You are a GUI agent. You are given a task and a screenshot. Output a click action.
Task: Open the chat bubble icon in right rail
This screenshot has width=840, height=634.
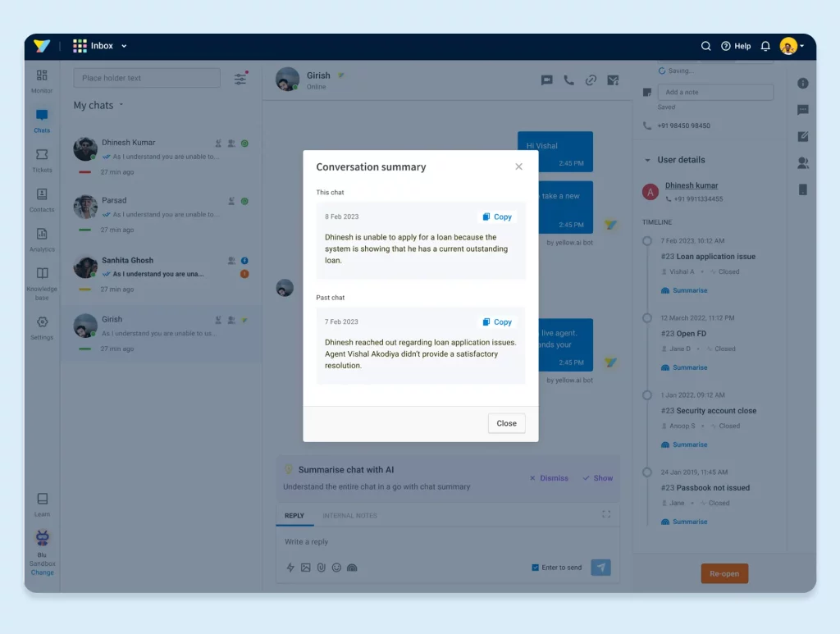[x=802, y=110]
